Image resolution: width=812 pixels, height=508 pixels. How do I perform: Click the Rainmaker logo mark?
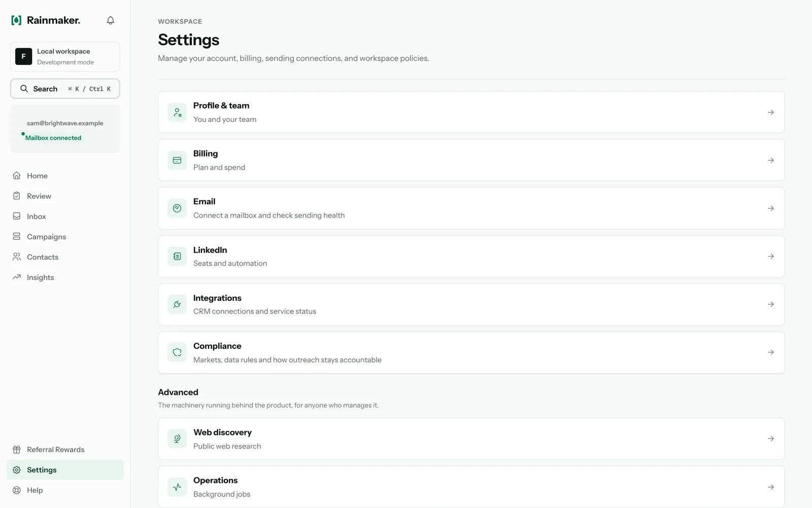[16, 20]
